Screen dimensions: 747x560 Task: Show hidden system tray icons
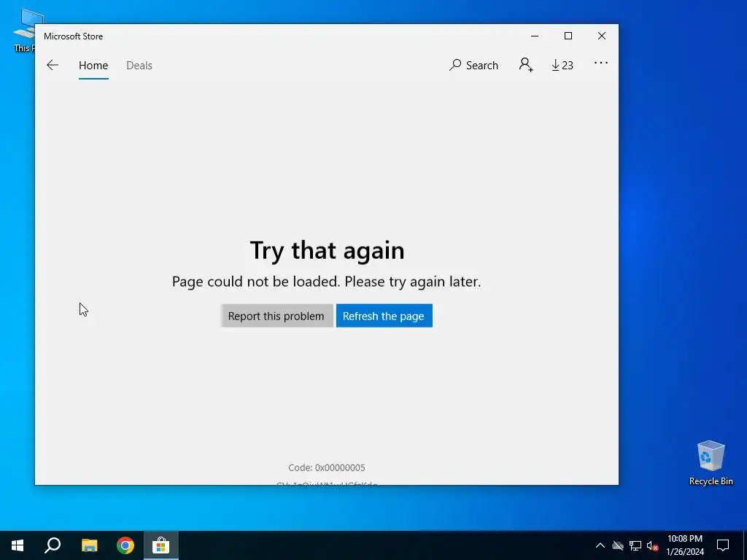600,545
